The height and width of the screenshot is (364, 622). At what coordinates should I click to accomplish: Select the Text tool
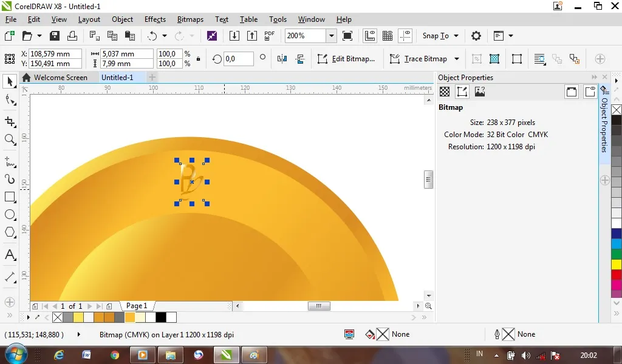click(10, 255)
